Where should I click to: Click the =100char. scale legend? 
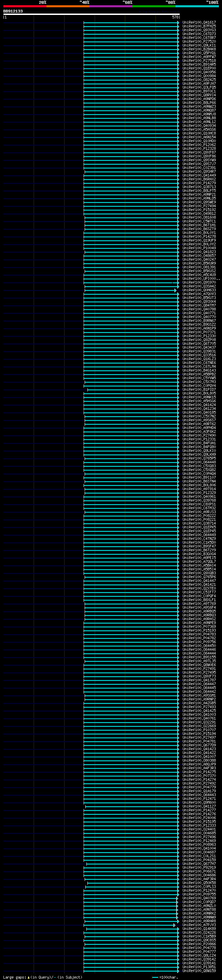[165, 977]
